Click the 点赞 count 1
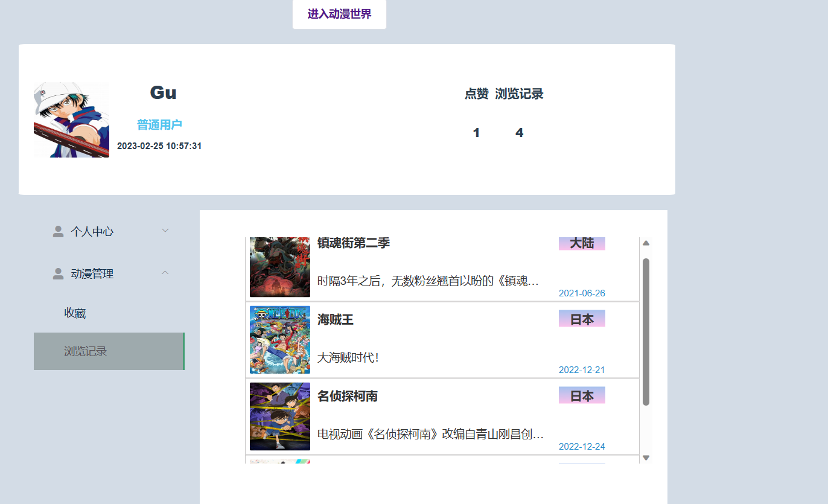The height and width of the screenshot is (504, 828). 476,133
